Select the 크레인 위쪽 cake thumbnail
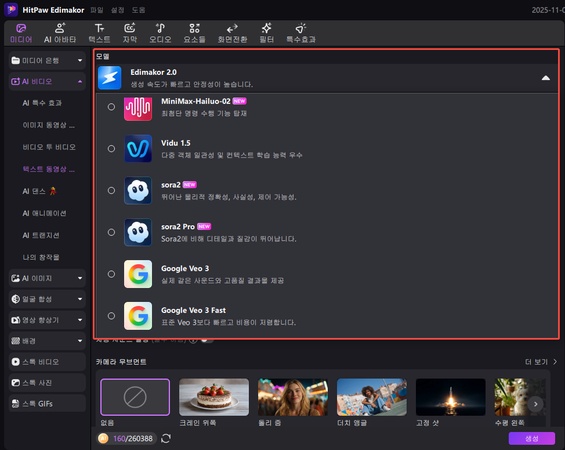565x450 pixels. pyautogui.click(x=214, y=397)
